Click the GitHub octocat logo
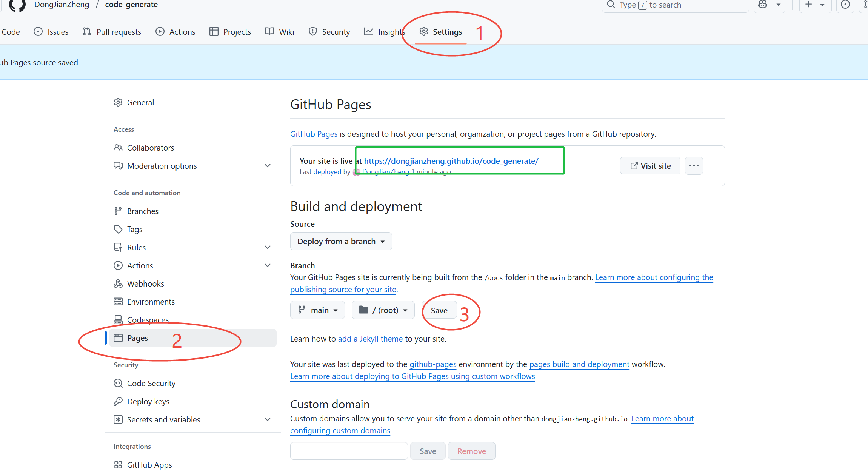The width and height of the screenshot is (868, 473). [x=17, y=5]
